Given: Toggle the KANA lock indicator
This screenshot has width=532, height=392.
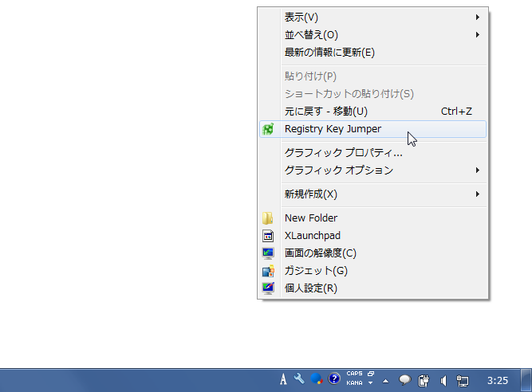Looking at the screenshot, I should click(x=355, y=383).
